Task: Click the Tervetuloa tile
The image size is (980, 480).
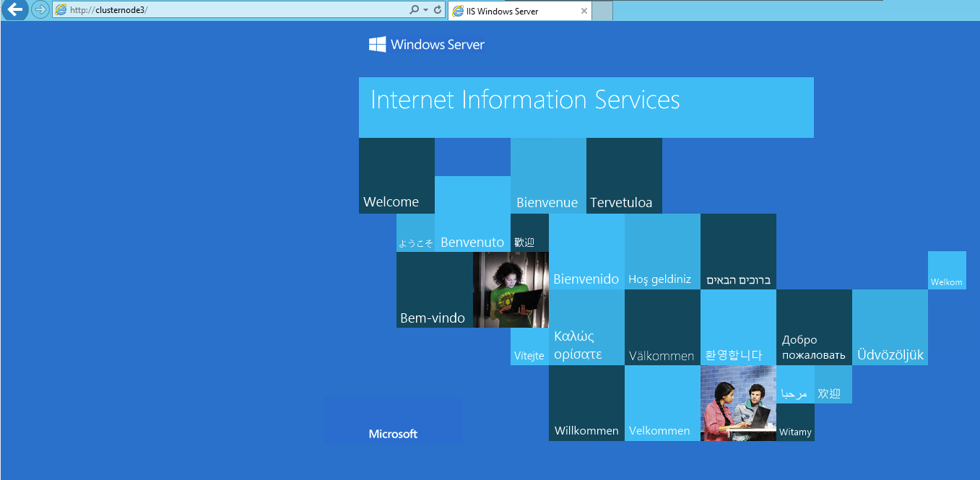Action: click(x=624, y=175)
